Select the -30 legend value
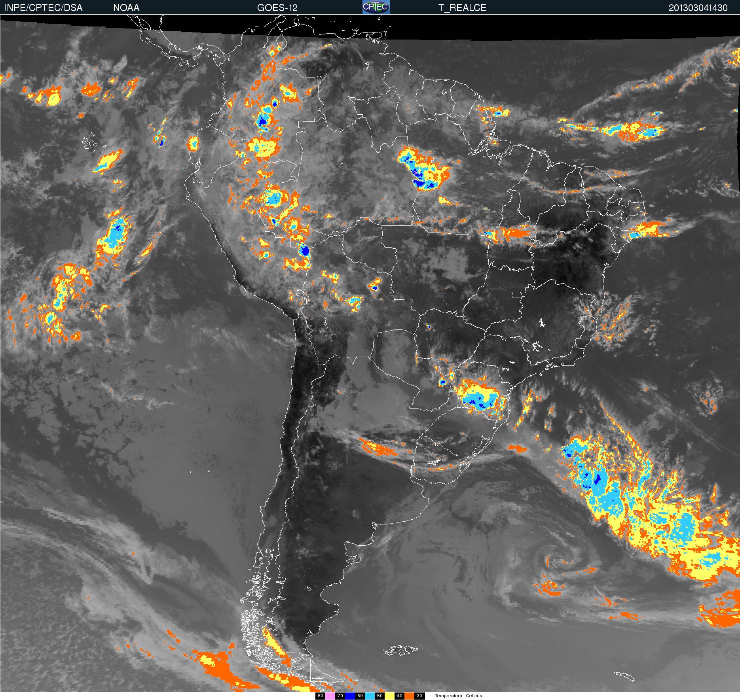 click(419, 696)
